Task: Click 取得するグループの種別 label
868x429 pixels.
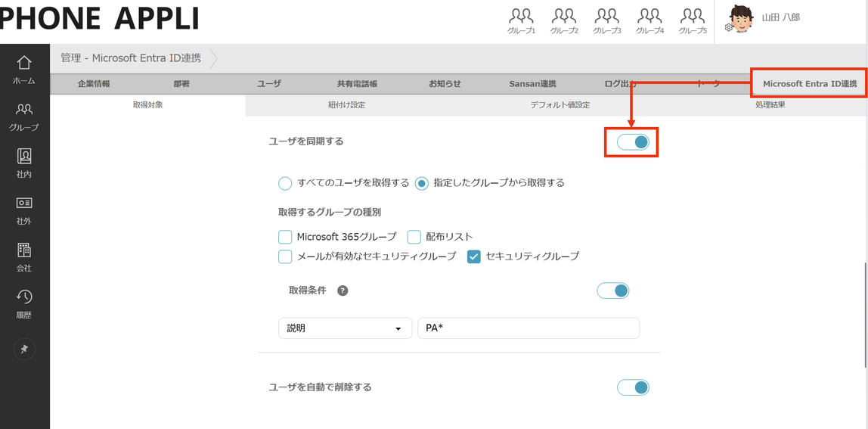Action: (330, 213)
